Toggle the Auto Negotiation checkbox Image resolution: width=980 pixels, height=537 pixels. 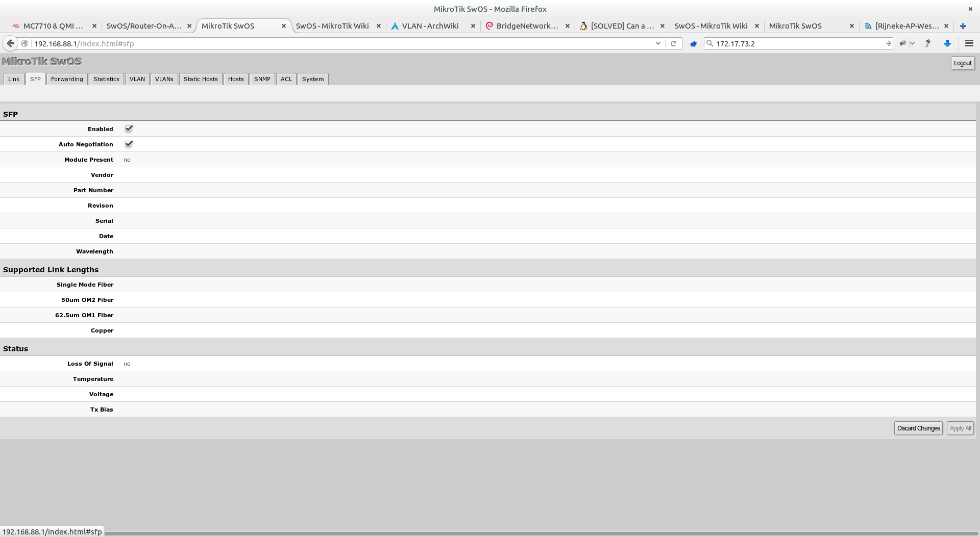[129, 144]
